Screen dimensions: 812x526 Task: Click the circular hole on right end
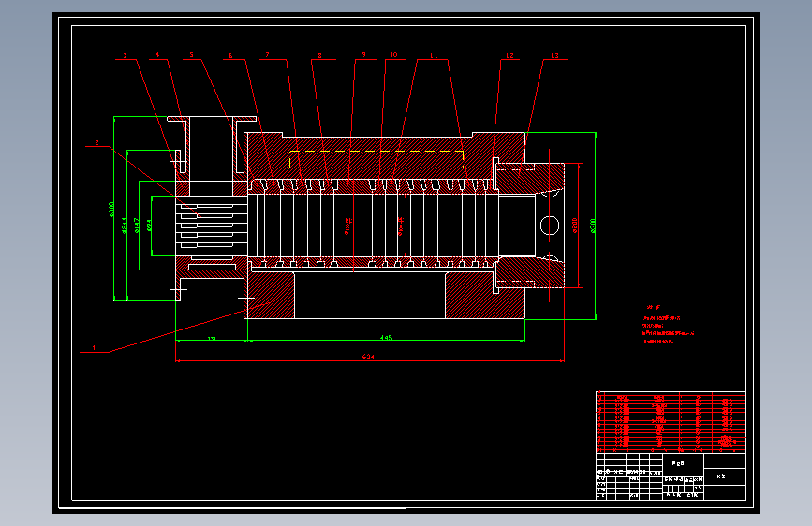(550, 226)
